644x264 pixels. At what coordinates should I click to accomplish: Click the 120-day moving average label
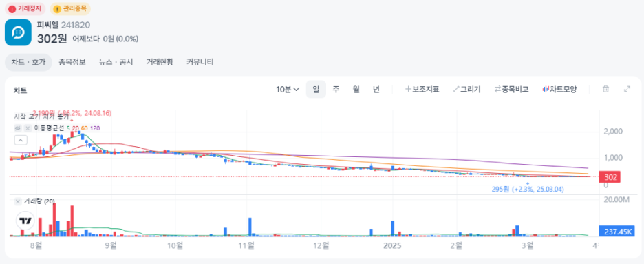(94, 128)
